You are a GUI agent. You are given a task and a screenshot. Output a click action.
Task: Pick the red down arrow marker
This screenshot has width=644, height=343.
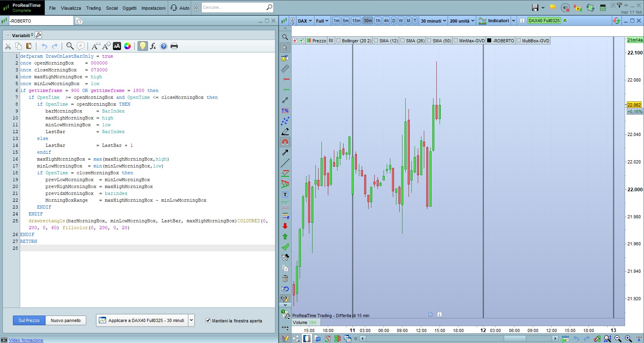point(285,226)
